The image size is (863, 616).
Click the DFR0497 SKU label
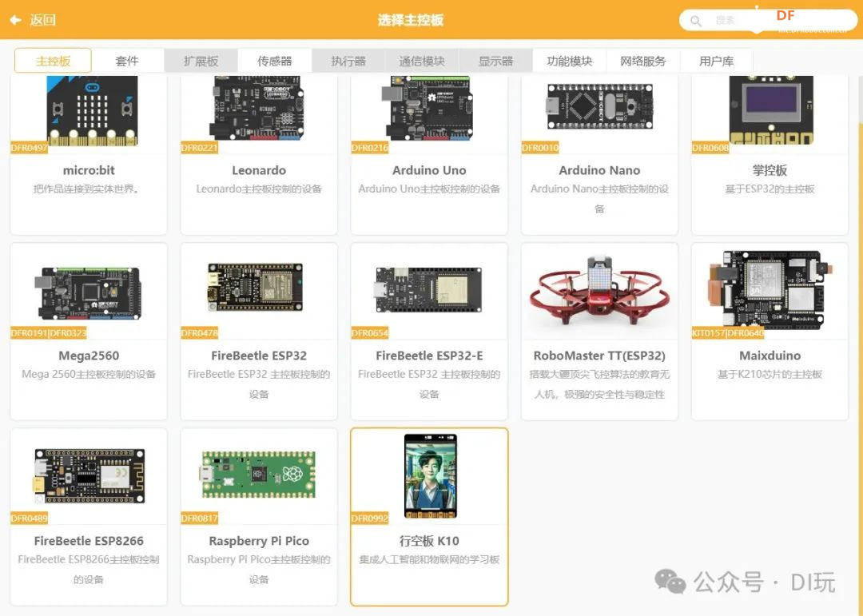(x=30, y=148)
